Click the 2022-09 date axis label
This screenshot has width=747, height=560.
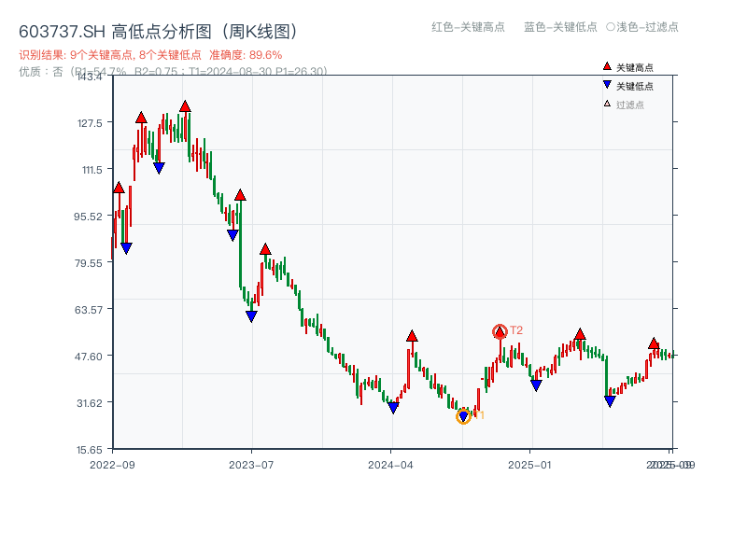[x=112, y=464]
